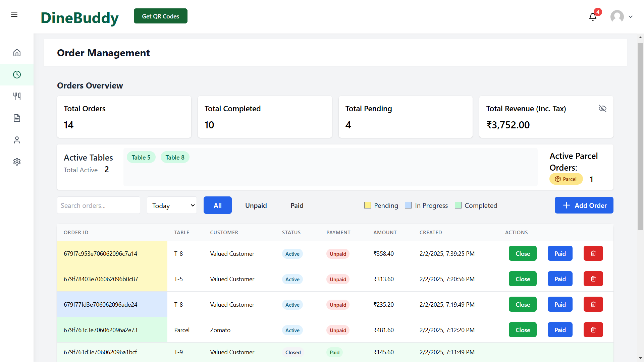Close the Zomato parcel order

[523, 330]
